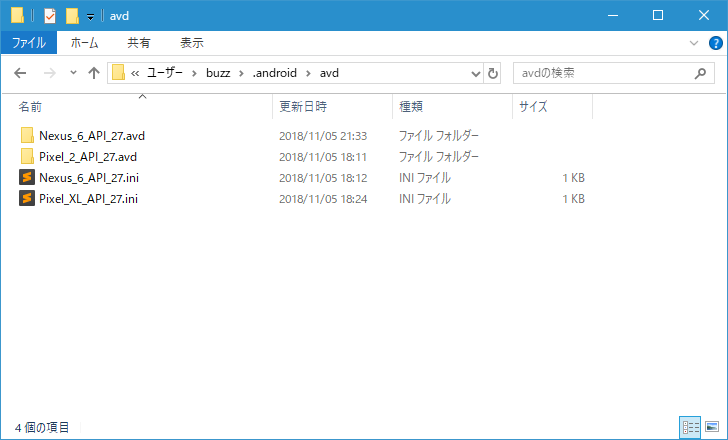This screenshot has width=728, height=440.
Task: Click the address bar folder icon
Action: (118, 73)
